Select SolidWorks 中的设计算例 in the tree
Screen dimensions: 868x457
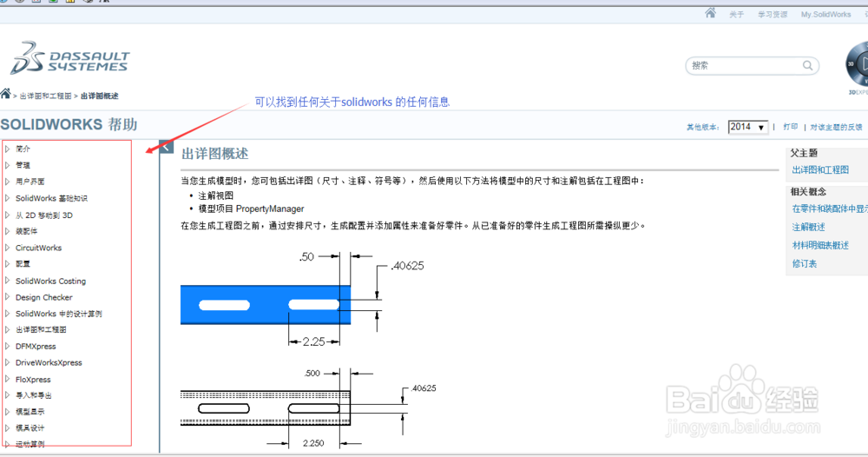(x=59, y=314)
